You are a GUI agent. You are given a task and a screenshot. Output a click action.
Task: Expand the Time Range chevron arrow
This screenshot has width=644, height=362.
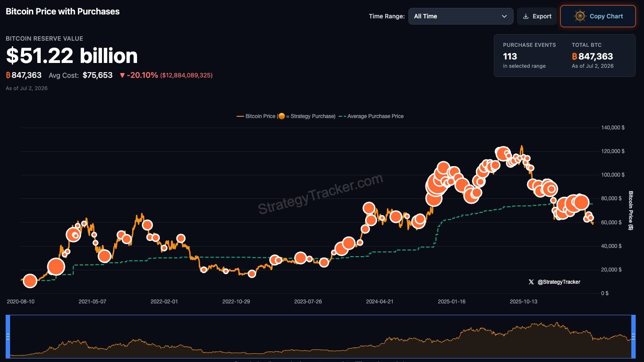pyautogui.click(x=504, y=16)
